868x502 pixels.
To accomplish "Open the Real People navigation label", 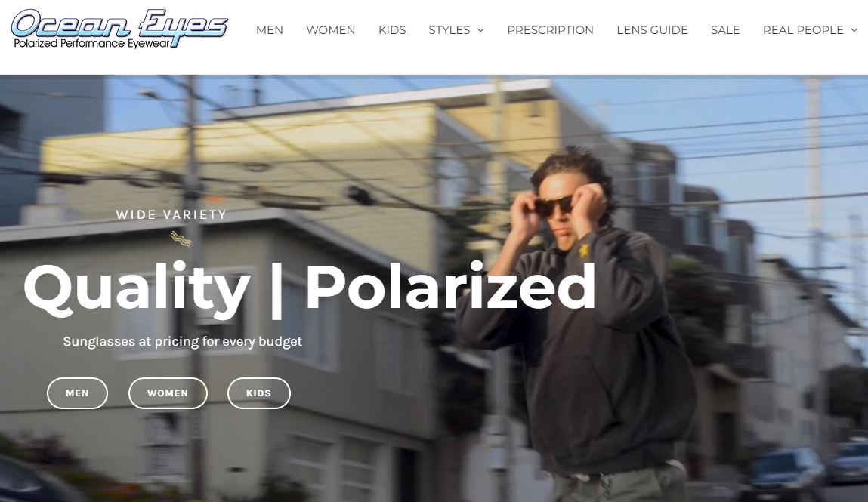I will tap(803, 30).
